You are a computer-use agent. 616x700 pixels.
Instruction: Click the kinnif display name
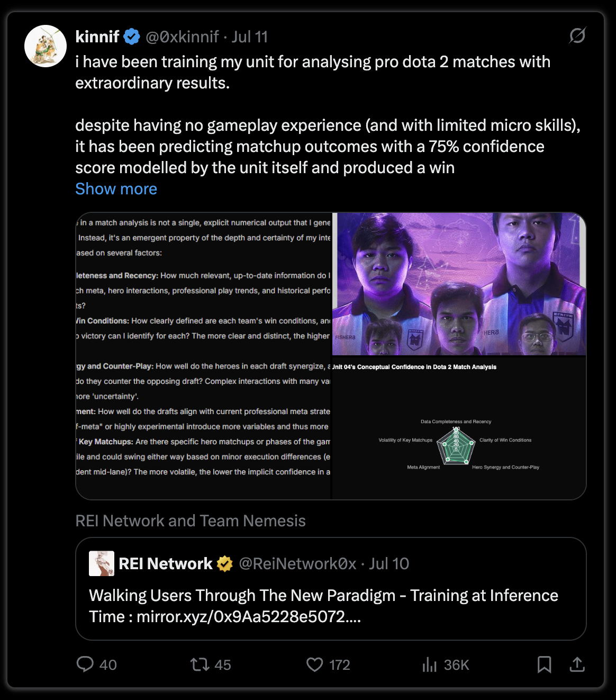(97, 37)
